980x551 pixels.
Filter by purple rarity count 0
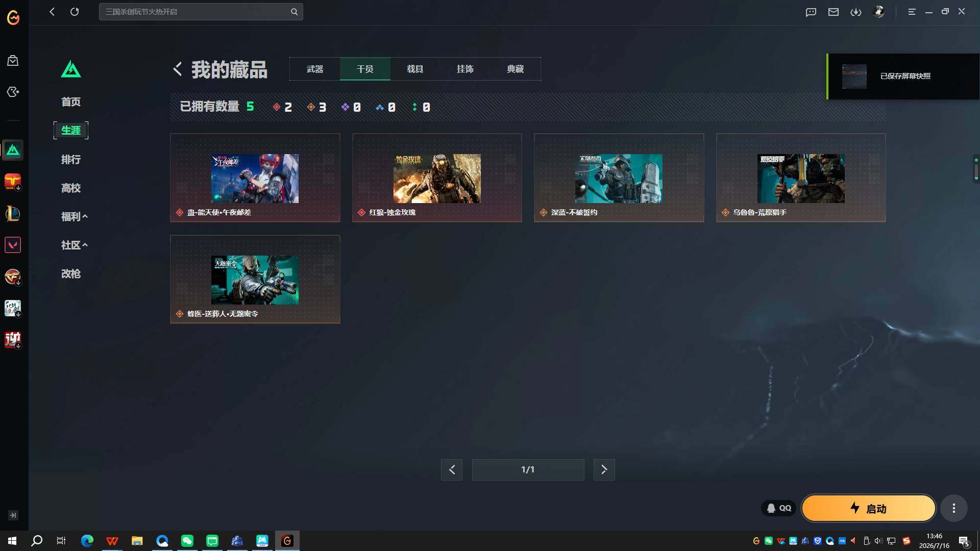coord(351,107)
